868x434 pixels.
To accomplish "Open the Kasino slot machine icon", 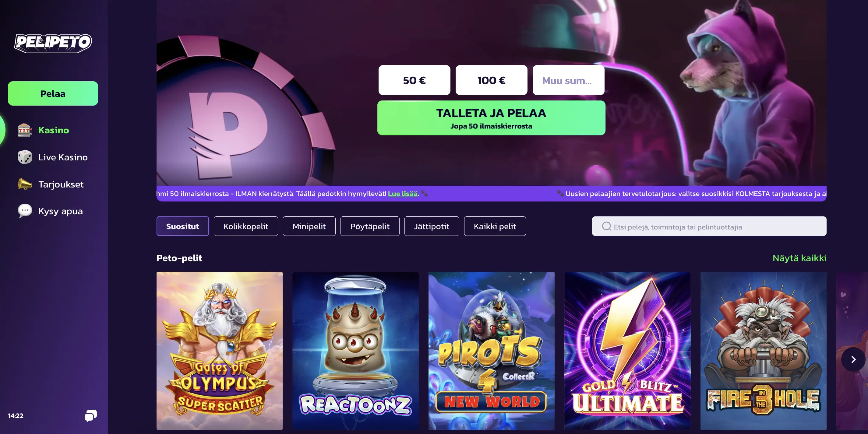I will (x=25, y=130).
